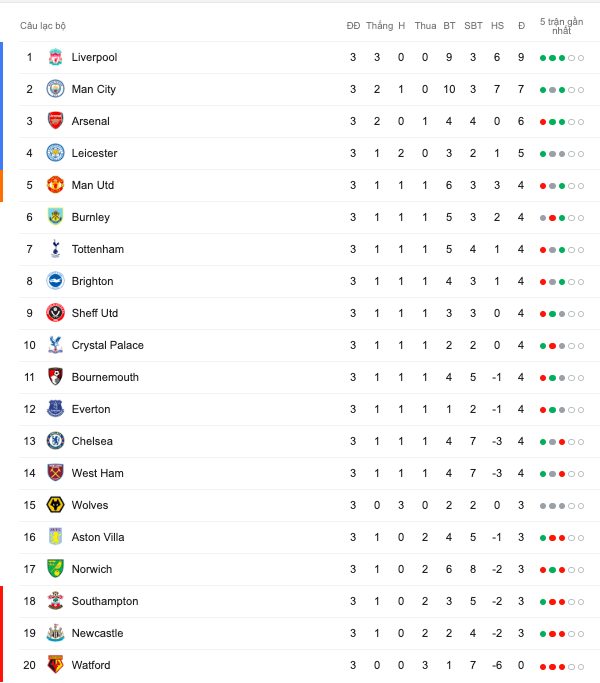Click the Chelsea club crest
This screenshot has height=683, width=600.
click(x=56, y=441)
